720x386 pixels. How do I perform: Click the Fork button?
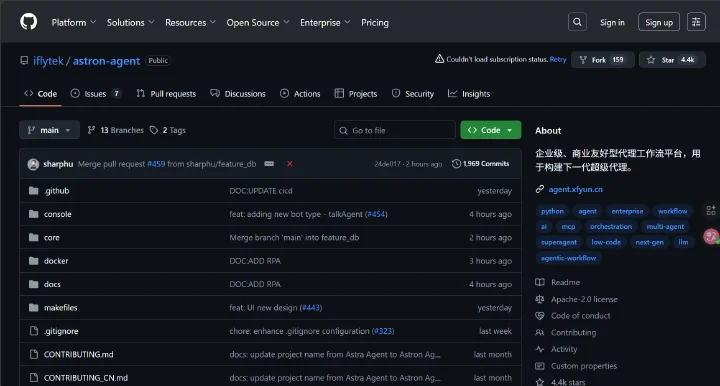coord(602,60)
